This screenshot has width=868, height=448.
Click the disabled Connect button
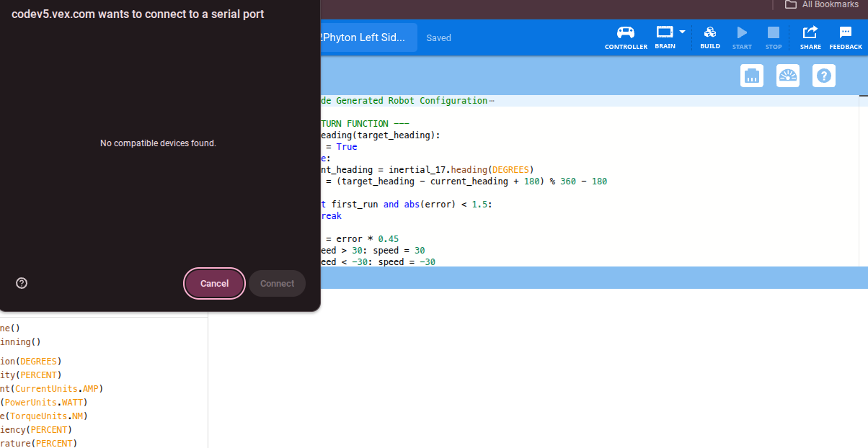tap(278, 283)
